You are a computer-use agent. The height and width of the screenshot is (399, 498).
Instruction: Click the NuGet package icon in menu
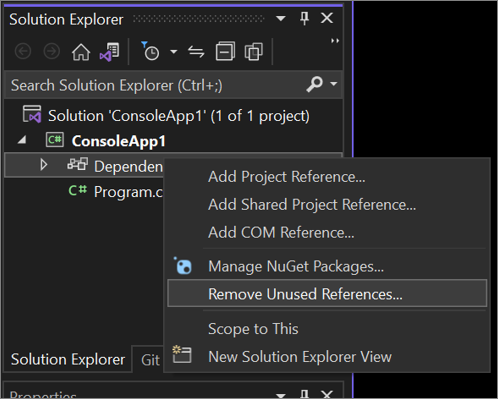coord(182,266)
